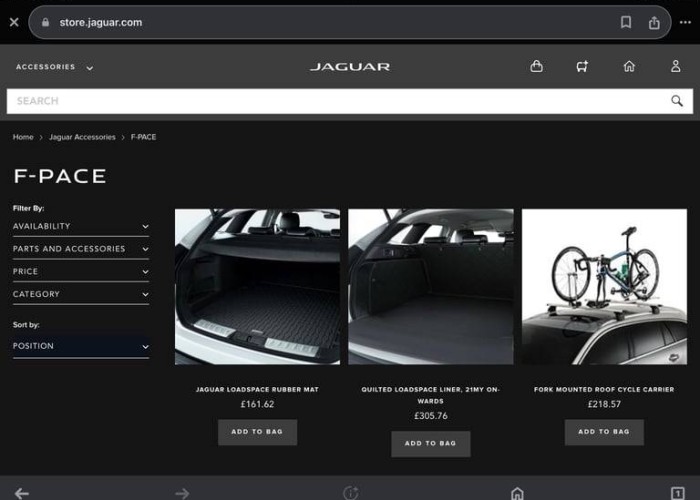This screenshot has height=500, width=700.
Task: Click the F-PACE page heading
Action: click(x=60, y=176)
